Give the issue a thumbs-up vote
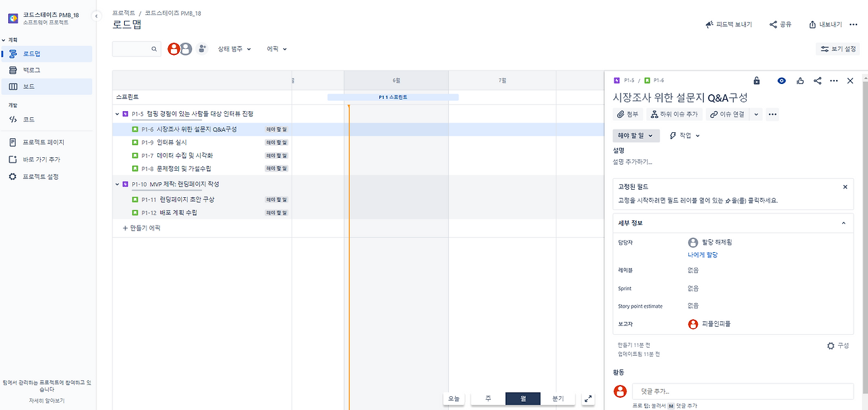Image resolution: width=868 pixels, height=410 pixels. (800, 81)
